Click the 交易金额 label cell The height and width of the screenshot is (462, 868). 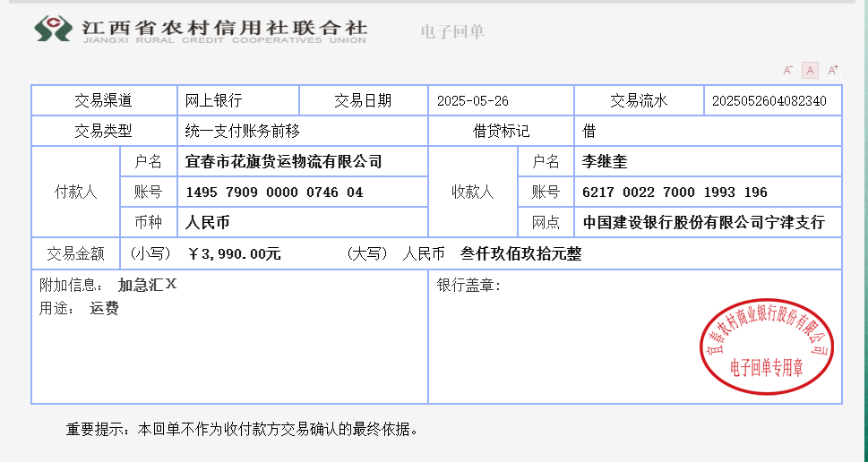(76, 254)
